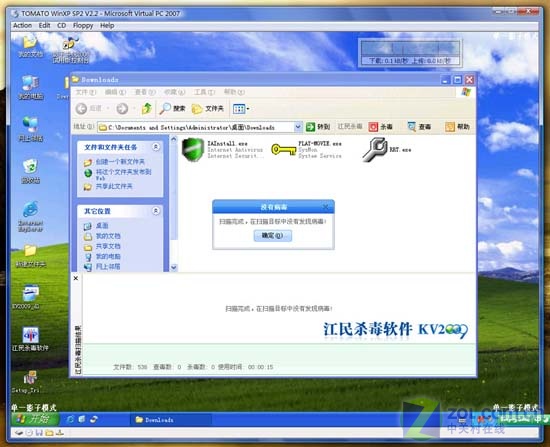
Task: Open the My Documents desktop icon
Action: 31,46
